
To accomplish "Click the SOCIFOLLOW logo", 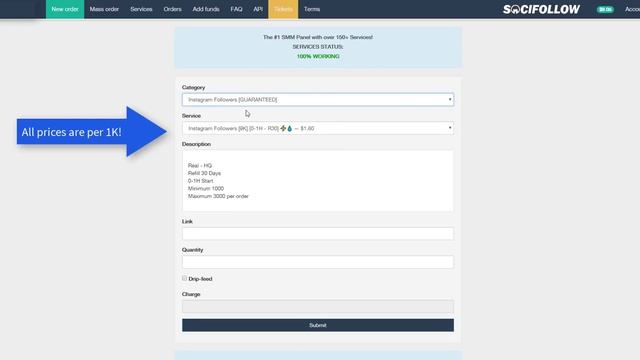I will coord(541,9).
